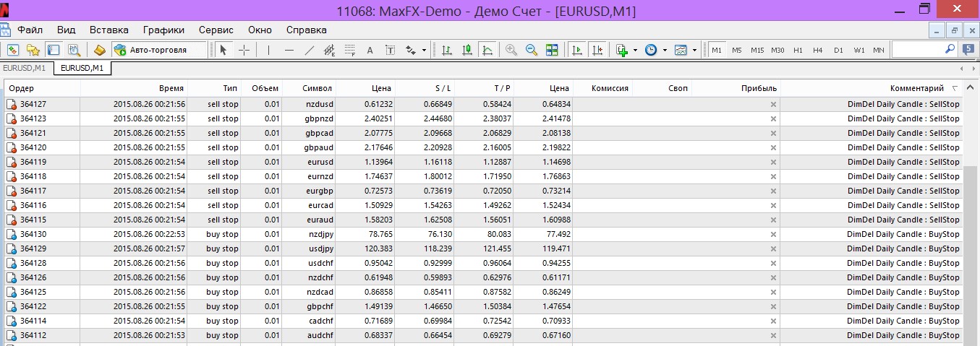Select the horizontal line tool

coord(289,50)
